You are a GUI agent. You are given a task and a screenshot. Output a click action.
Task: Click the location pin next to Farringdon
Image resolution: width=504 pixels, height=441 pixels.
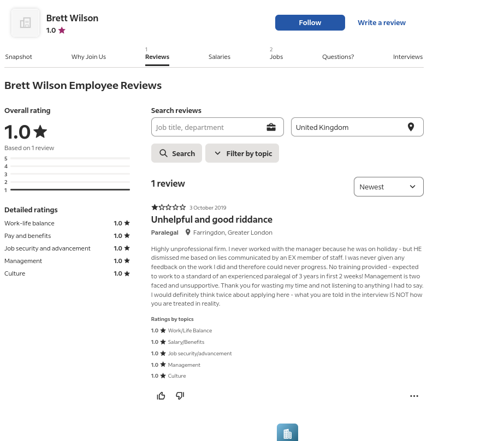(188, 232)
